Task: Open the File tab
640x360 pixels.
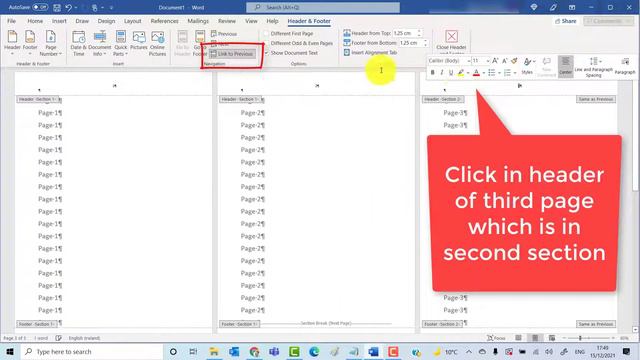Action: click(x=11, y=21)
